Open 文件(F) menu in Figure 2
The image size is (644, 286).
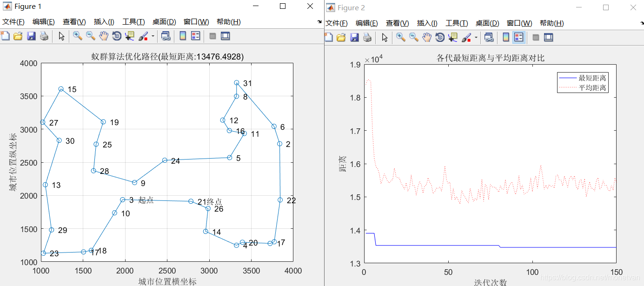(336, 23)
